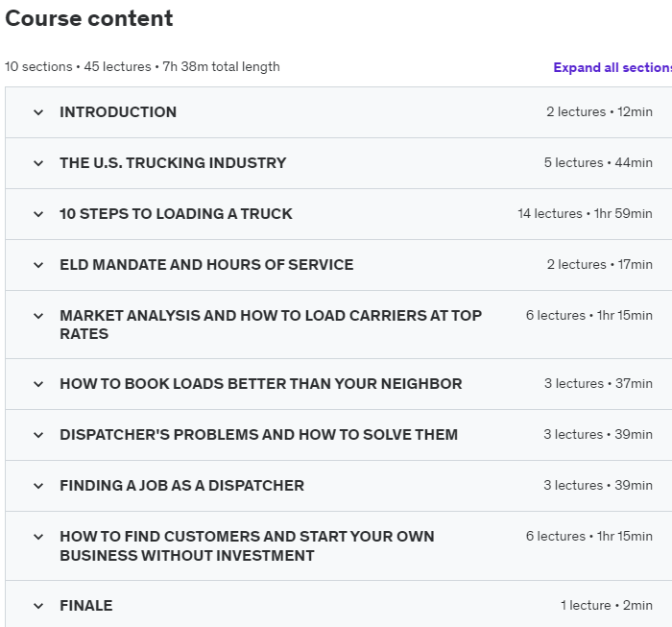Expand 10 STEPS TO LOADING A TRUCK chevron
The width and height of the screenshot is (672, 627).
[38, 214]
